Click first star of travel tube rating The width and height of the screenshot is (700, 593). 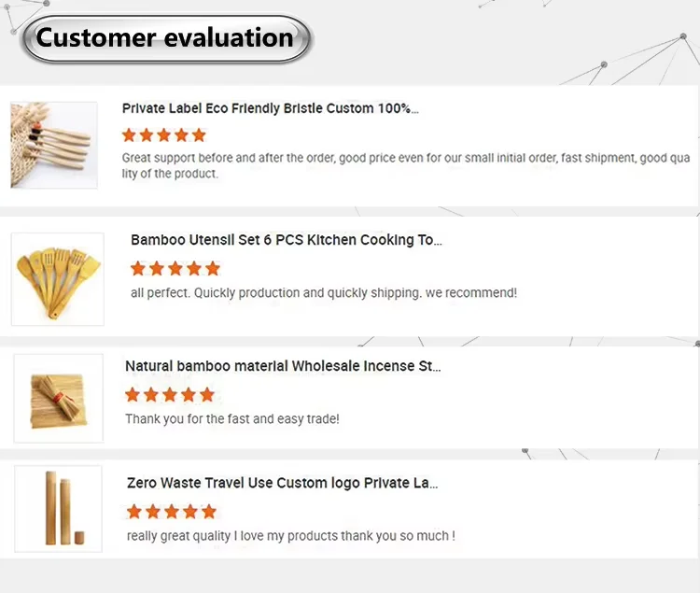click(x=134, y=512)
